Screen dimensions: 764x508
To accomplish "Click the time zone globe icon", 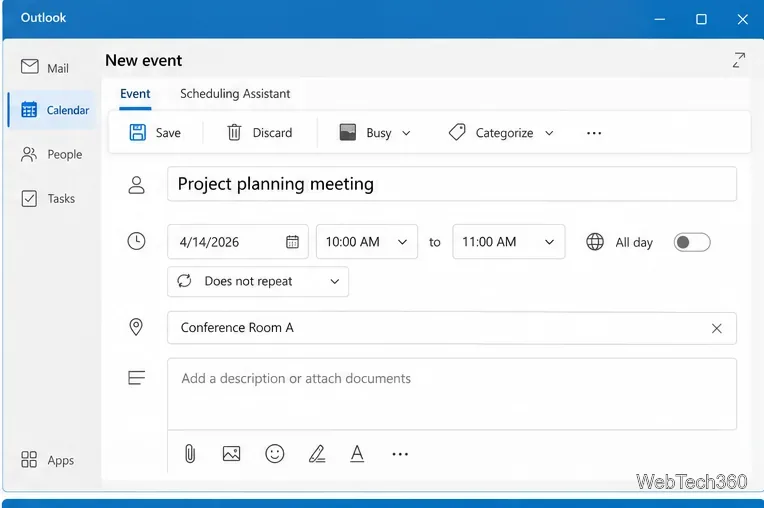I will (594, 242).
